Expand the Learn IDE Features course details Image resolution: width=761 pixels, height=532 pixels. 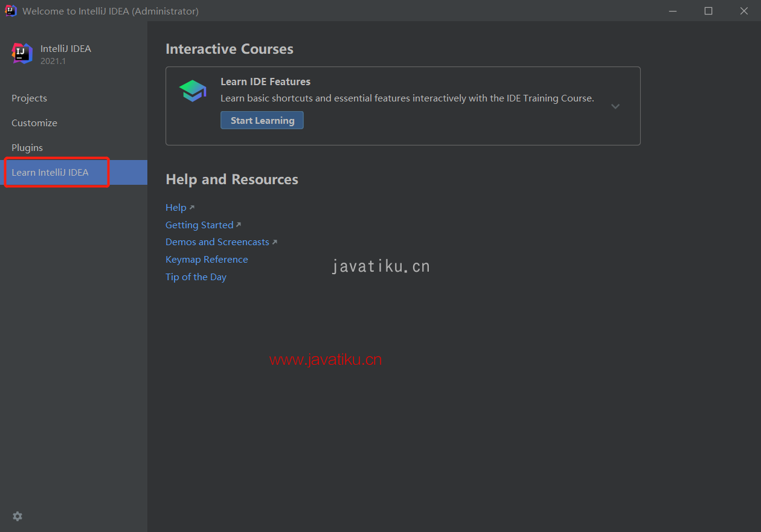tap(615, 106)
